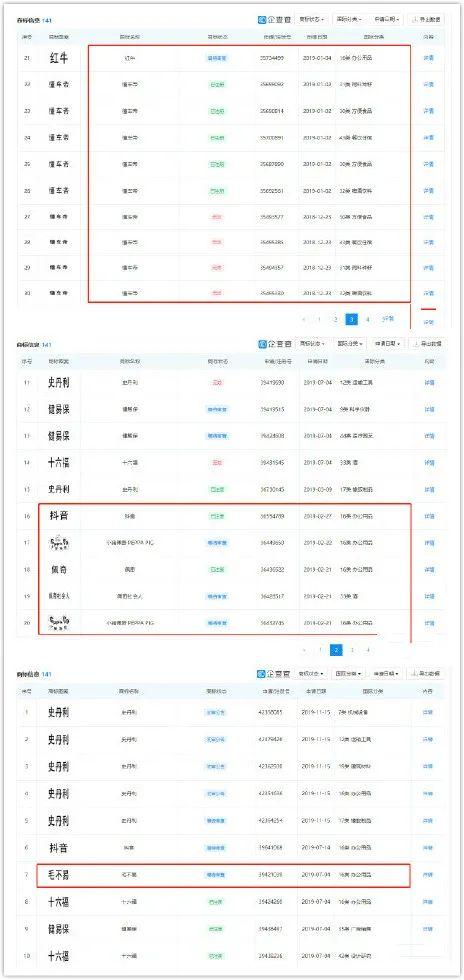
Task: Open 国际分类 filter dropdown in middle table
Action: coord(348,344)
